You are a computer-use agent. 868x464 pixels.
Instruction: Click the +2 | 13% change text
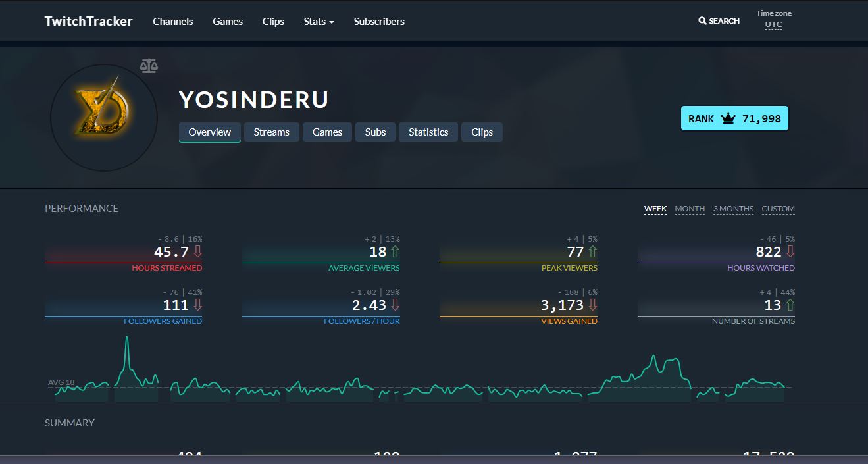(382, 239)
